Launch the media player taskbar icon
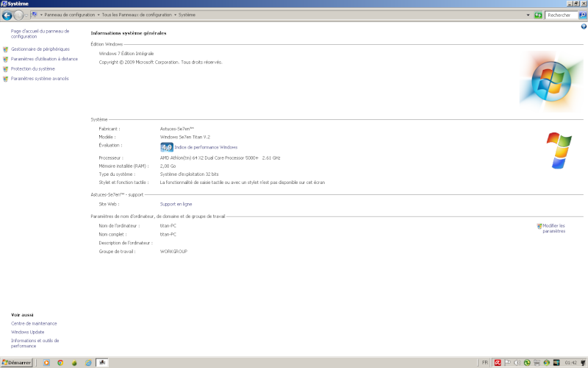 pos(46,363)
